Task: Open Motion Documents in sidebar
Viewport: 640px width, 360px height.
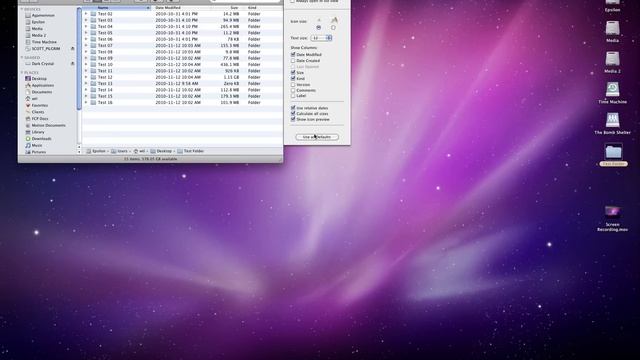Action: (x=45, y=125)
